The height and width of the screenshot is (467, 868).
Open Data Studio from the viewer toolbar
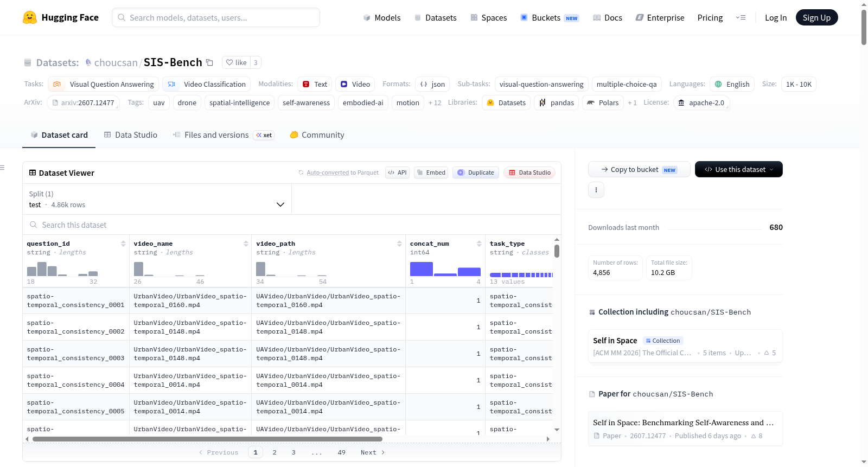(529, 172)
